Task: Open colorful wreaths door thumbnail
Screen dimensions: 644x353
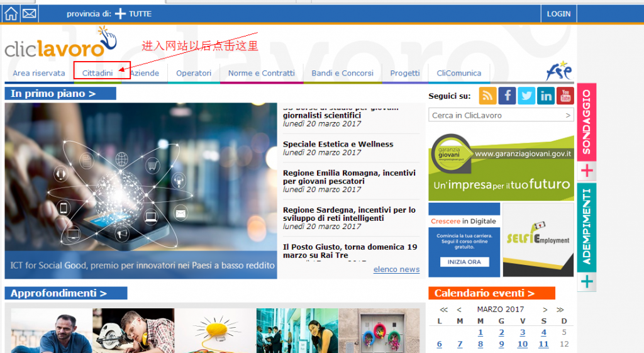Action: point(379,331)
